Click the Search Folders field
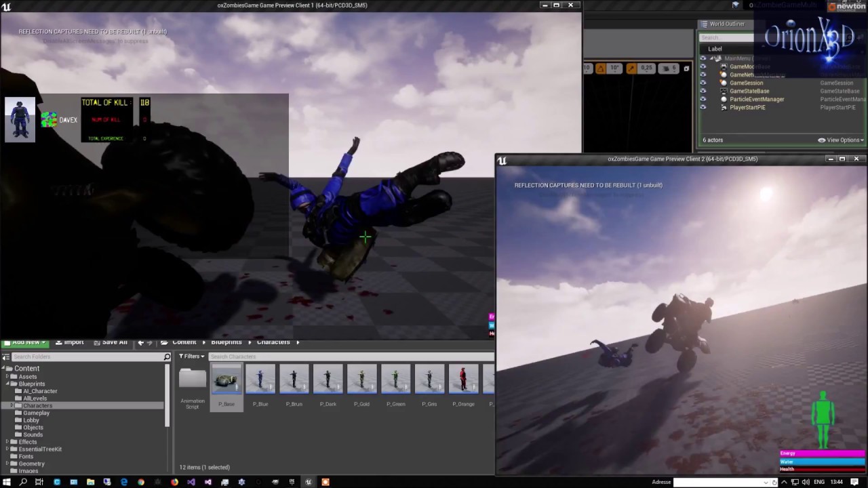The image size is (868, 488). point(87,357)
